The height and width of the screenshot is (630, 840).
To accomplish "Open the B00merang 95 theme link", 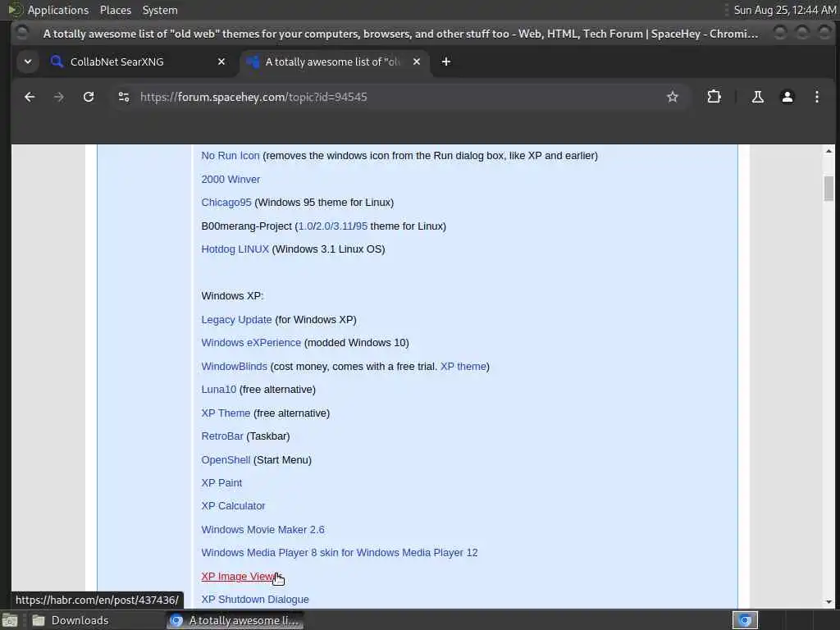I will coord(362,226).
